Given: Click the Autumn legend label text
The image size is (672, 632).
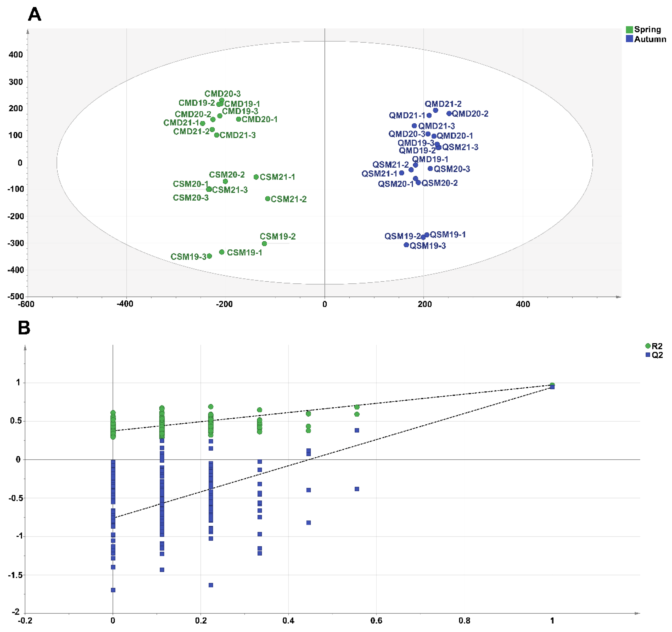Looking at the screenshot, I should (650, 39).
